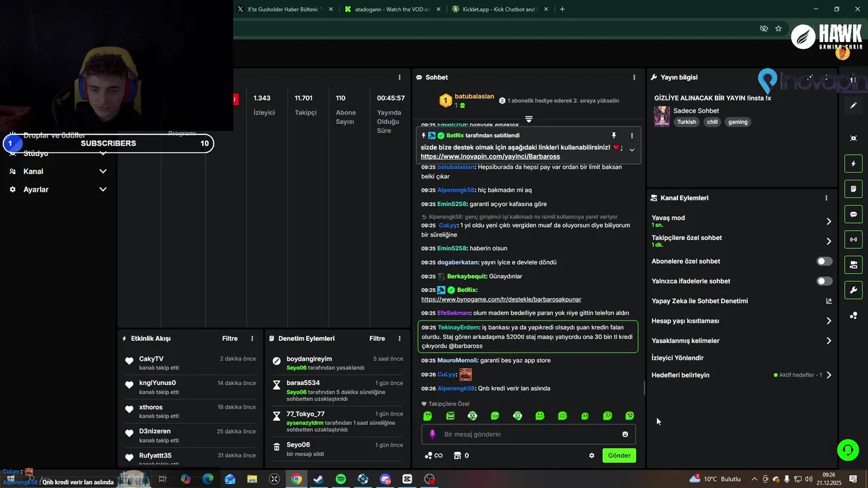Open Filtre in Etkinlik Akışı panel
This screenshot has height=488, width=868.
point(230,338)
